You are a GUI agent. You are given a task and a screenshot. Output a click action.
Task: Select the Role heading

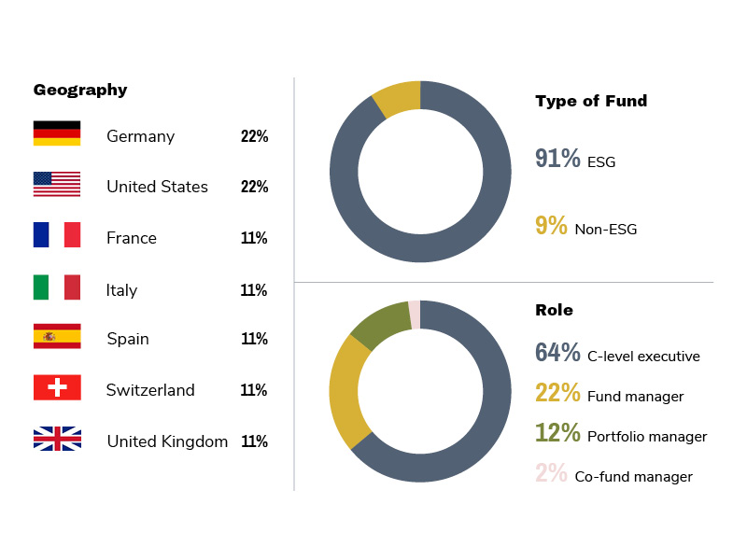click(x=554, y=310)
